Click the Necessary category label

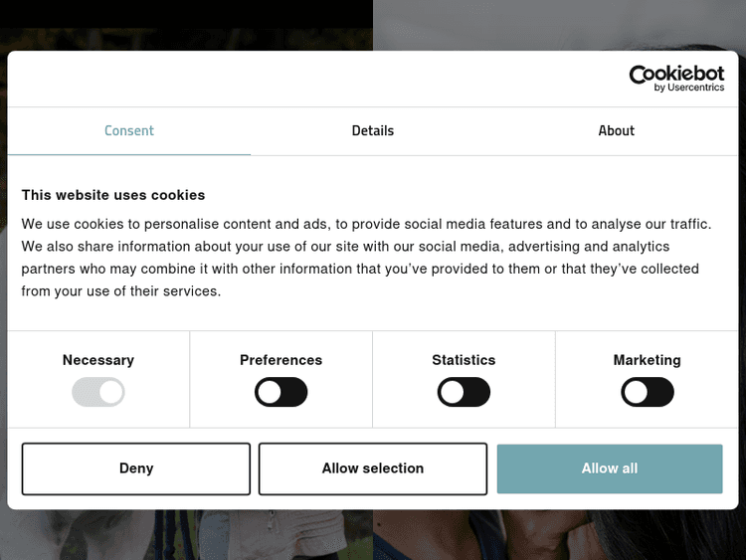click(98, 360)
